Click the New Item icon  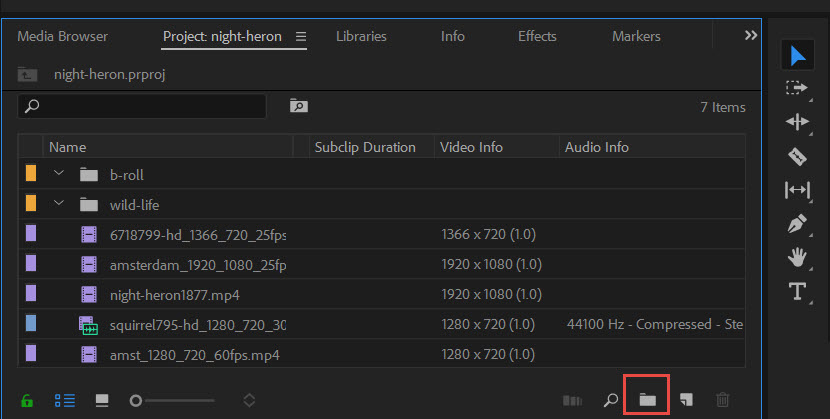point(686,399)
